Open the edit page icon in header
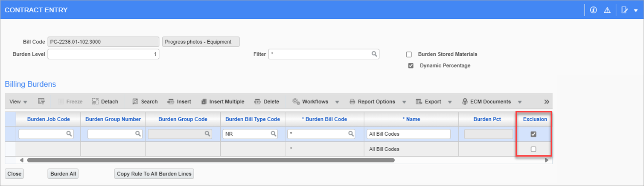The image size is (644, 186). tap(625, 10)
